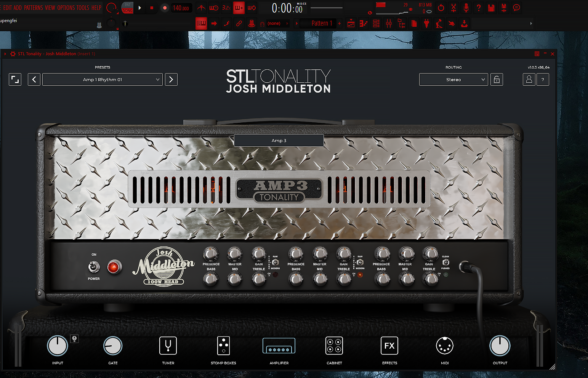The image size is (588, 378).
Task: Toggle the recording countdown icon
Action: coord(226,8)
